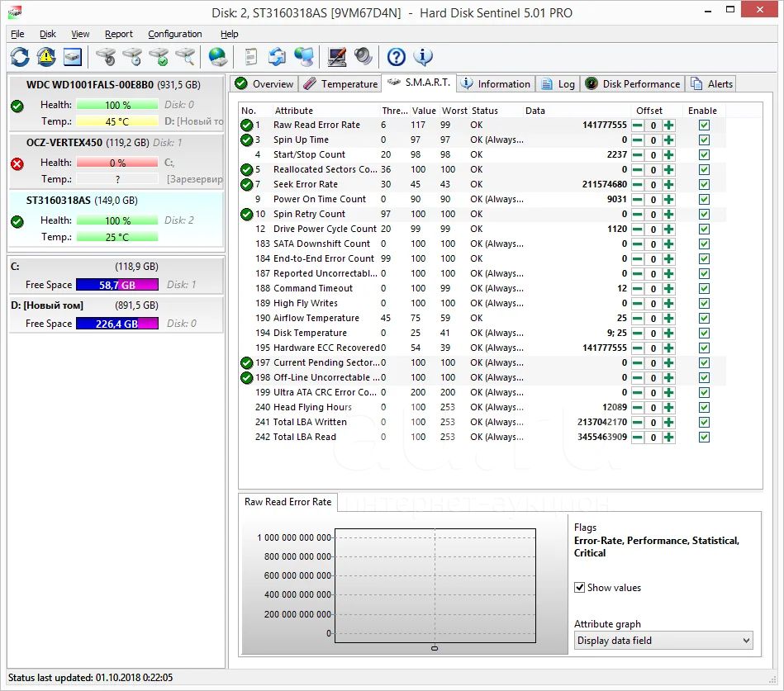The height and width of the screenshot is (691, 784).
Task: Toggle Enable checkbox for Airflow Temperature
Action: click(x=704, y=319)
